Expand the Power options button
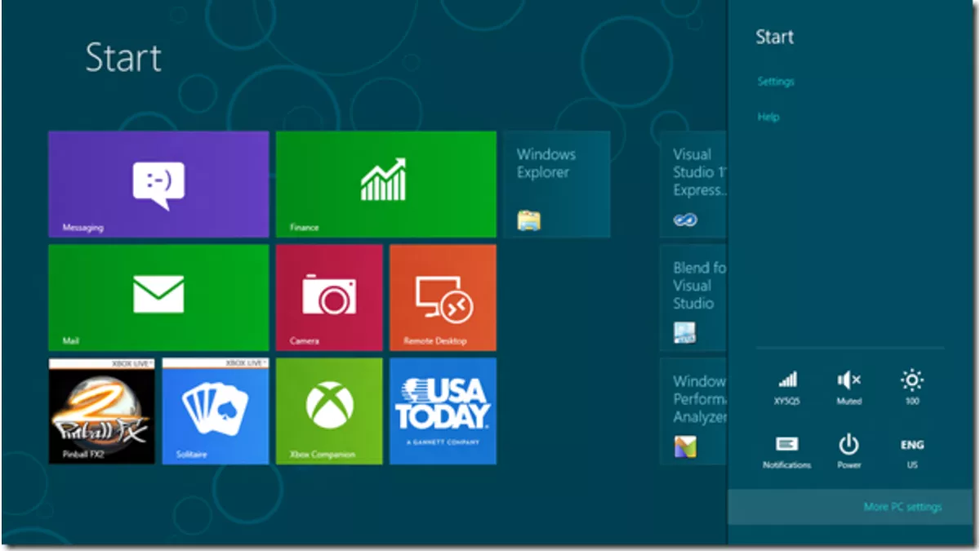This screenshot has width=980, height=551. (x=849, y=451)
